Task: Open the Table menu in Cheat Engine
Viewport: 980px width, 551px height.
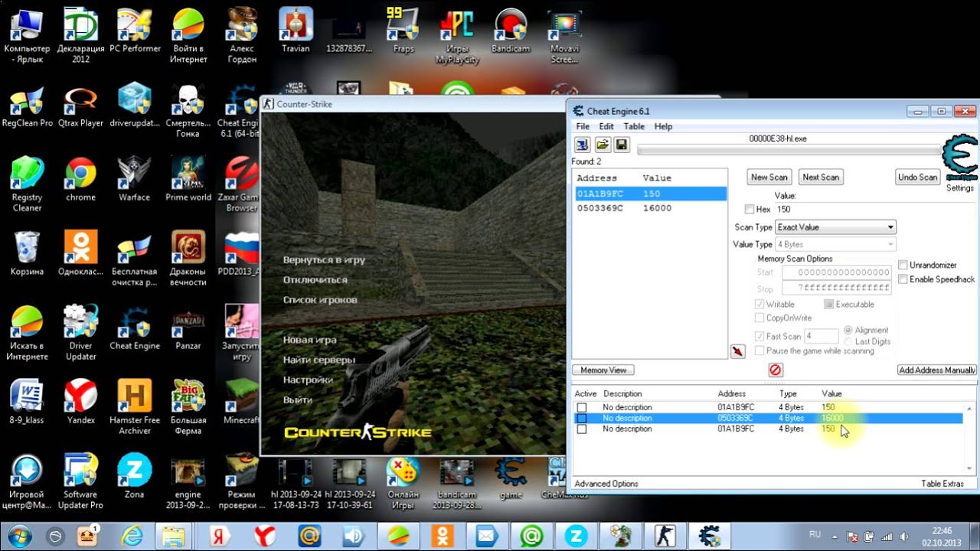Action: 634,126
